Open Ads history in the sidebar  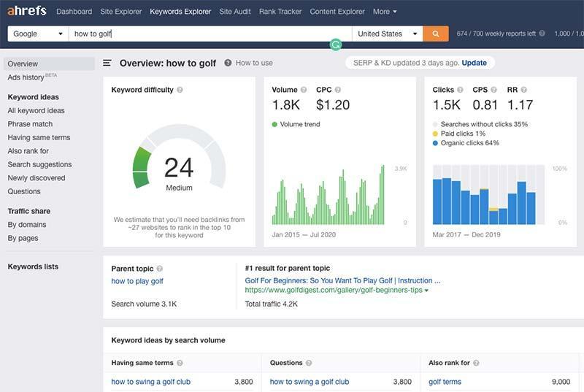(32, 77)
